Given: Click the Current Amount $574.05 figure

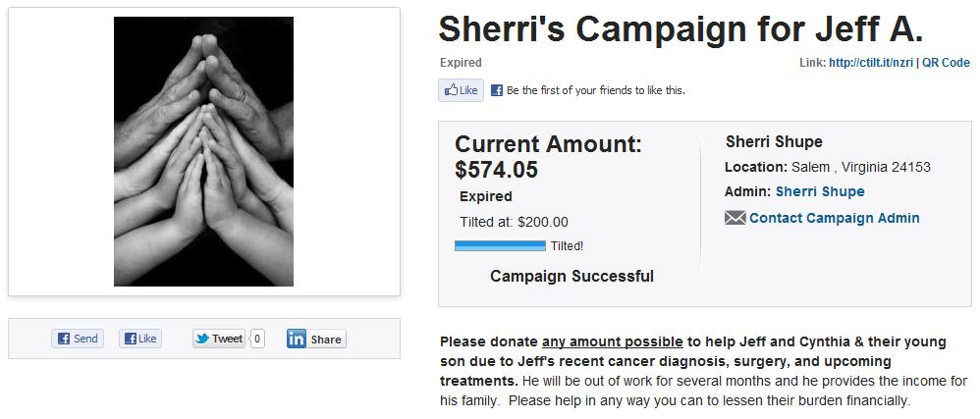Looking at the screenshot, I should point(497,170).
